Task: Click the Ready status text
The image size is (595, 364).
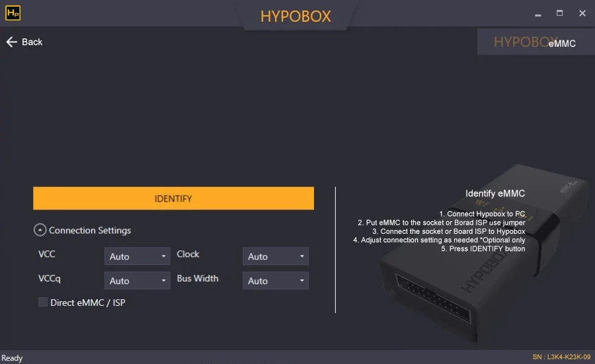Action: (12, 358)
